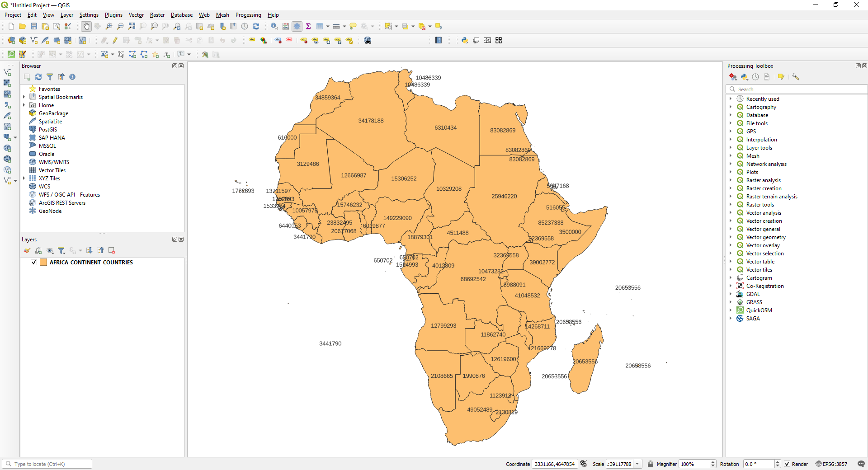Screen dimensions: 868x470
Task: Select the GeoPackage item in Browser
Action: [53, 113]
